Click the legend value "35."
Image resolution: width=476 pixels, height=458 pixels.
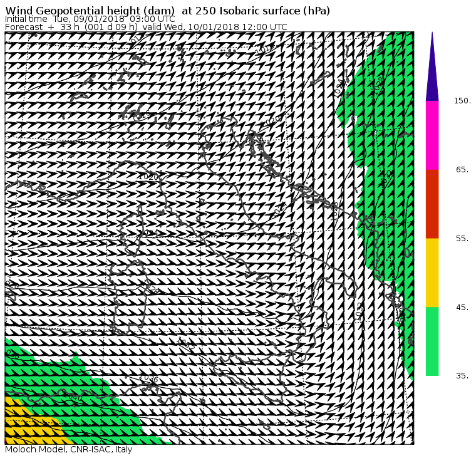click(x=462, y=376)
